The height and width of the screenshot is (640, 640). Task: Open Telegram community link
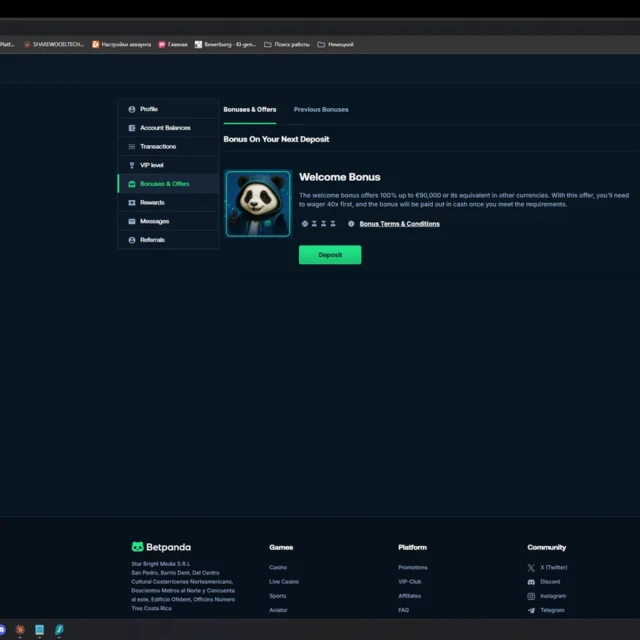pos(546,610)
